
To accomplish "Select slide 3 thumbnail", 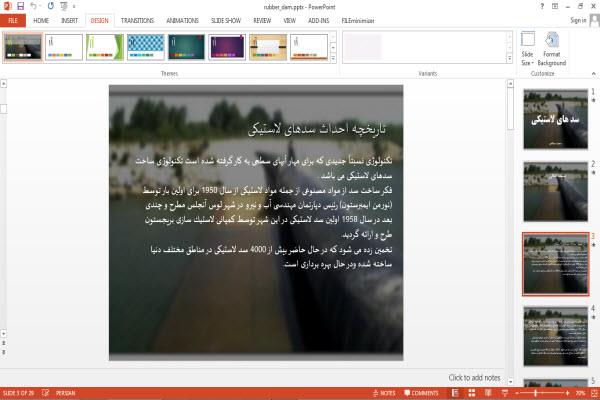I will click(556, 264).
